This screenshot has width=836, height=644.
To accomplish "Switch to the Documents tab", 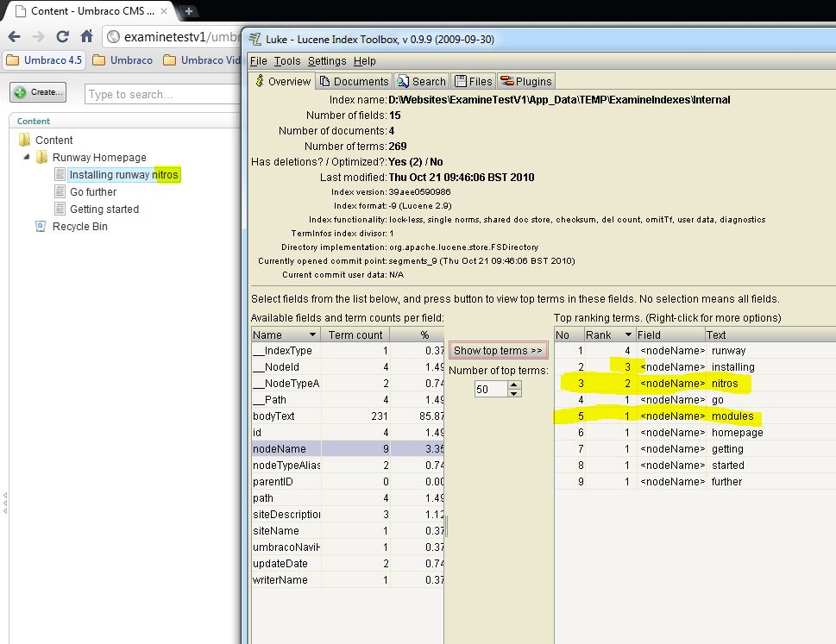I will [x=355, y=81].
